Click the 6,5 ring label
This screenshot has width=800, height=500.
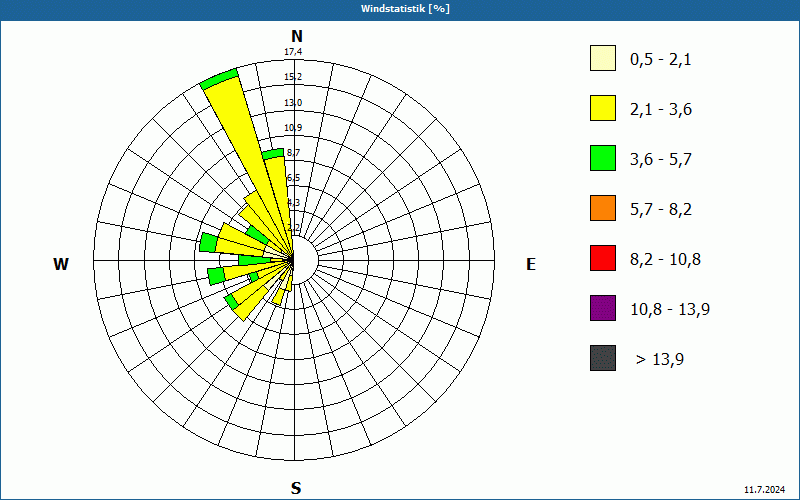point(293,178)
